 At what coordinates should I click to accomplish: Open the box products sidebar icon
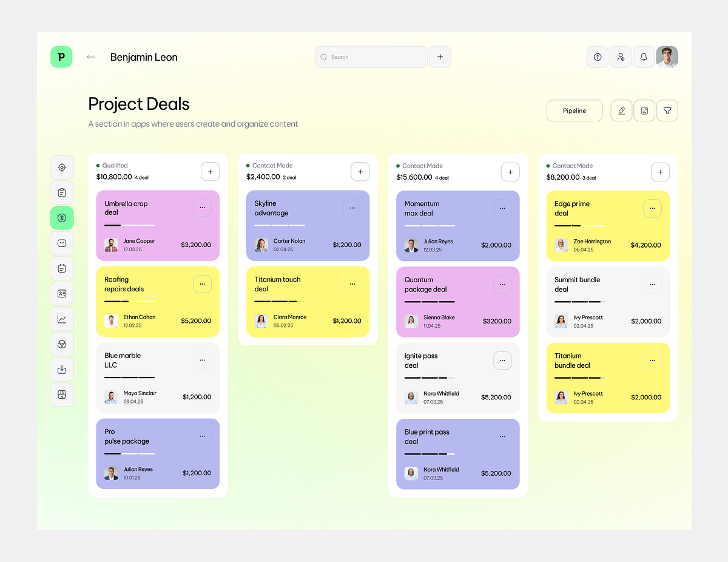[x=62, y=344]
